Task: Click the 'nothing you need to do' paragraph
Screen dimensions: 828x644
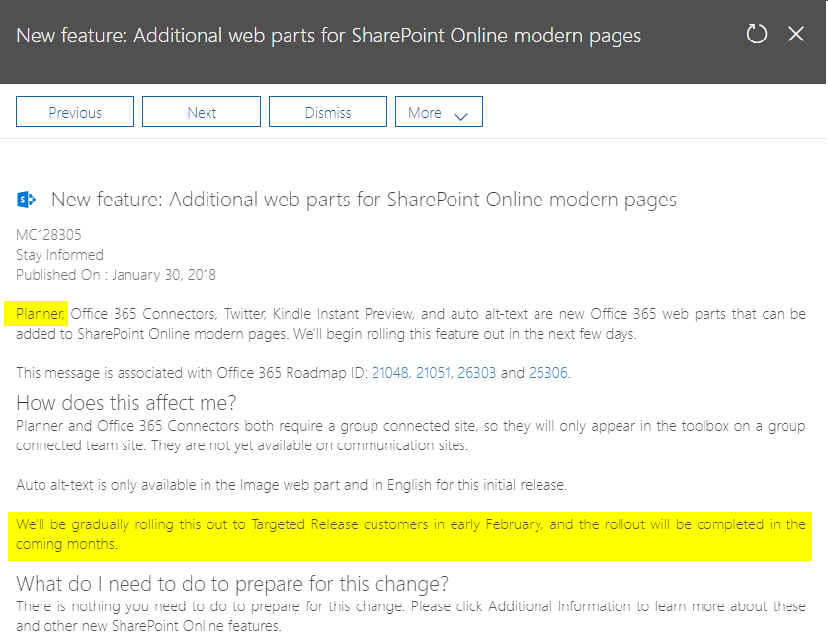Action: (x=410, y=616)
